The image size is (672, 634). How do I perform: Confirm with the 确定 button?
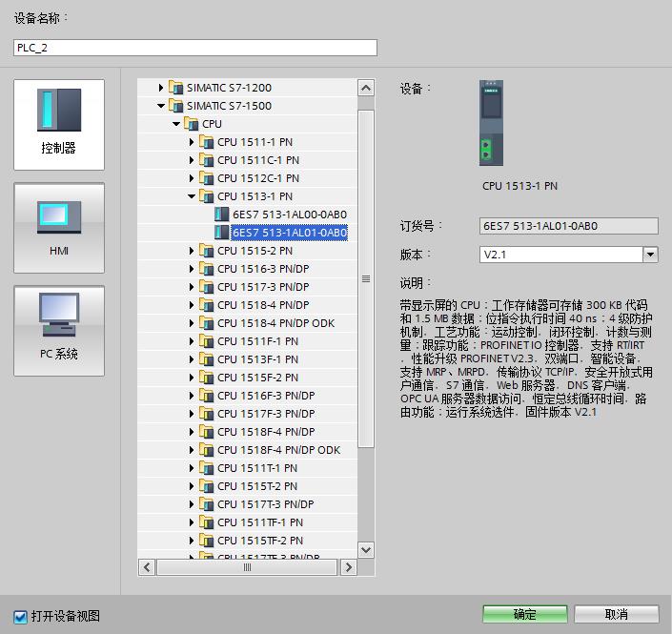click(x=525, y=614)
